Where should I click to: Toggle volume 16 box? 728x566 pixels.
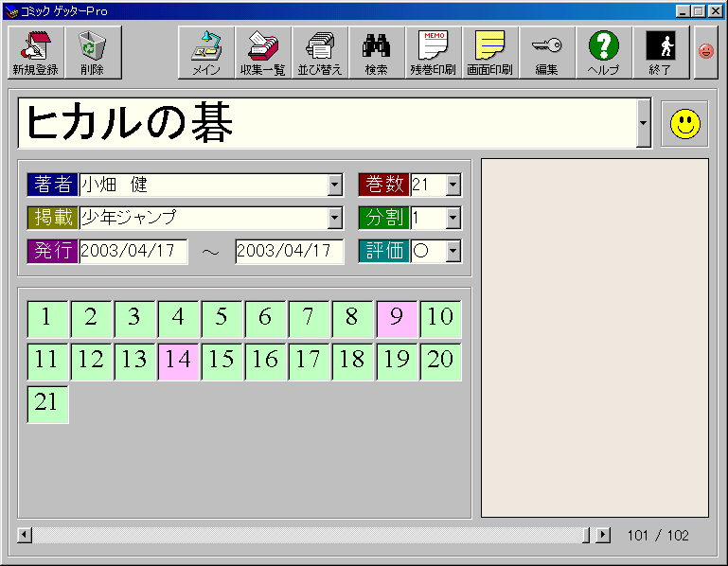266,362
